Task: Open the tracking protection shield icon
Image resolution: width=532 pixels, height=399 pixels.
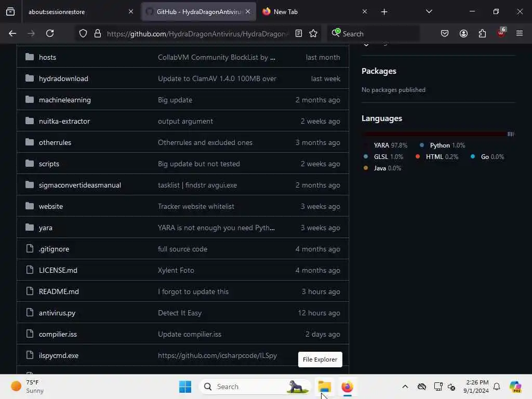Action: pyautogui.click(x=83, y=33)
